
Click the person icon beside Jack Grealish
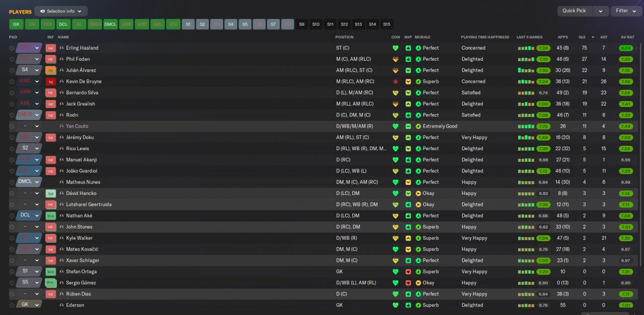[x=62, y=104]
